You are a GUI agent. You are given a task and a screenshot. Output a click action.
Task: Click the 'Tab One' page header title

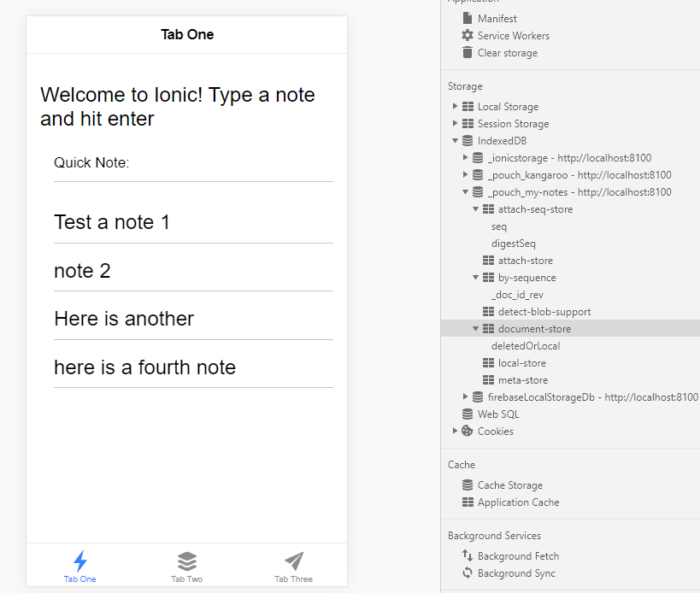tap(187, 34)
